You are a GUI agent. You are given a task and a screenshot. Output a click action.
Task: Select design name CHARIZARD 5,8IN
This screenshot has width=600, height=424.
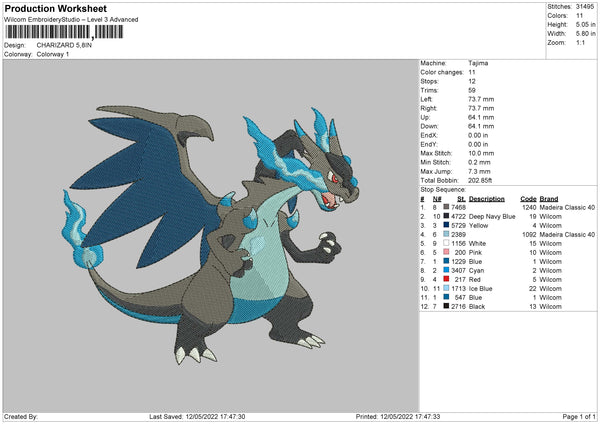(64, 45)
